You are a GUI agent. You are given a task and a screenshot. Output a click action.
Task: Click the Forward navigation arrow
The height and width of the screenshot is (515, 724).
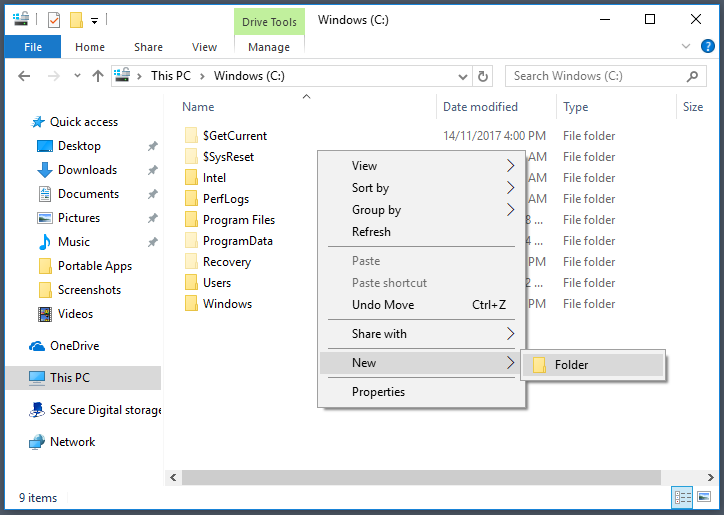coord(54,76)
